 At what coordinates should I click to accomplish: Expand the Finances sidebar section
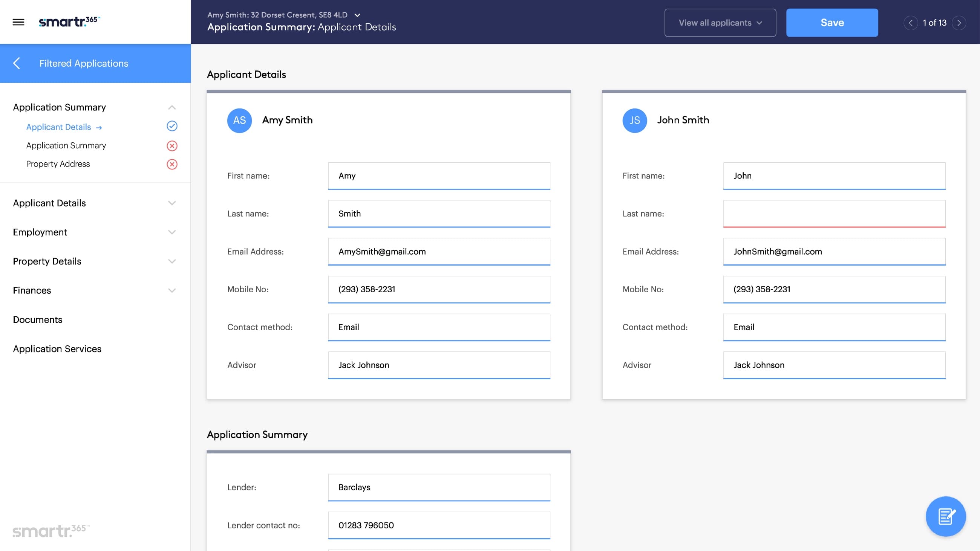[x=172, y=290]
